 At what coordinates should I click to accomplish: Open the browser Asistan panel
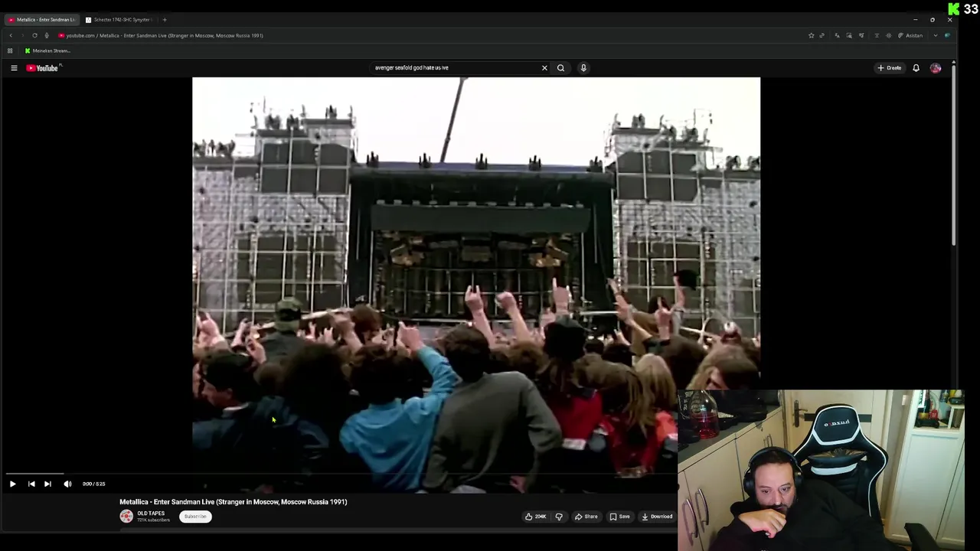pyautogui.click(x=910, y=35)
